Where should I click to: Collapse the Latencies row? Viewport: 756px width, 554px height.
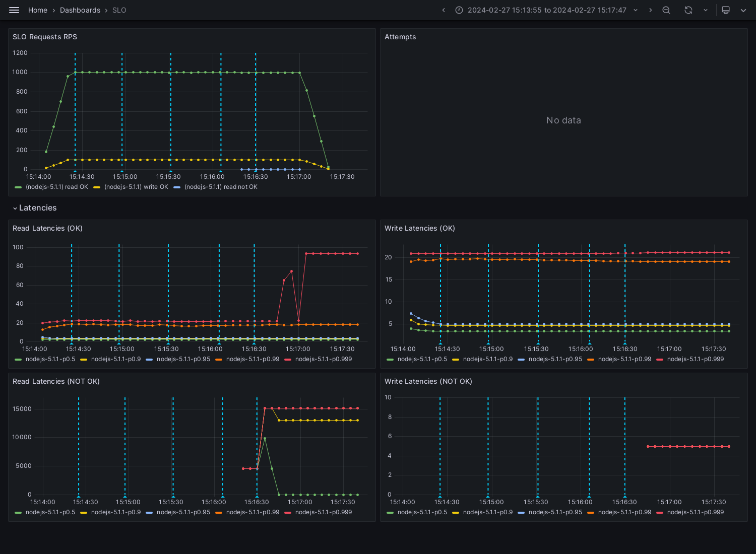point(34,208)
